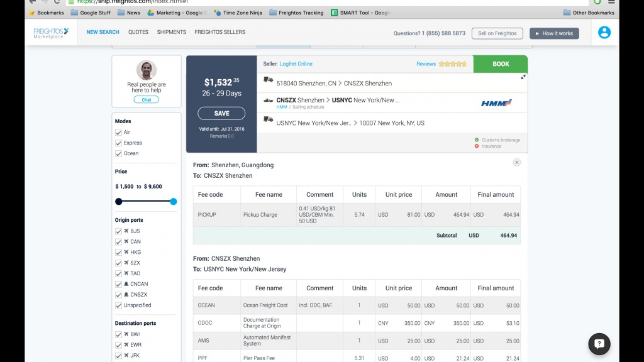Click the Freightos Marketplace logo
Viewport: 644px width, 362px height.
click(x=51, y=33)
